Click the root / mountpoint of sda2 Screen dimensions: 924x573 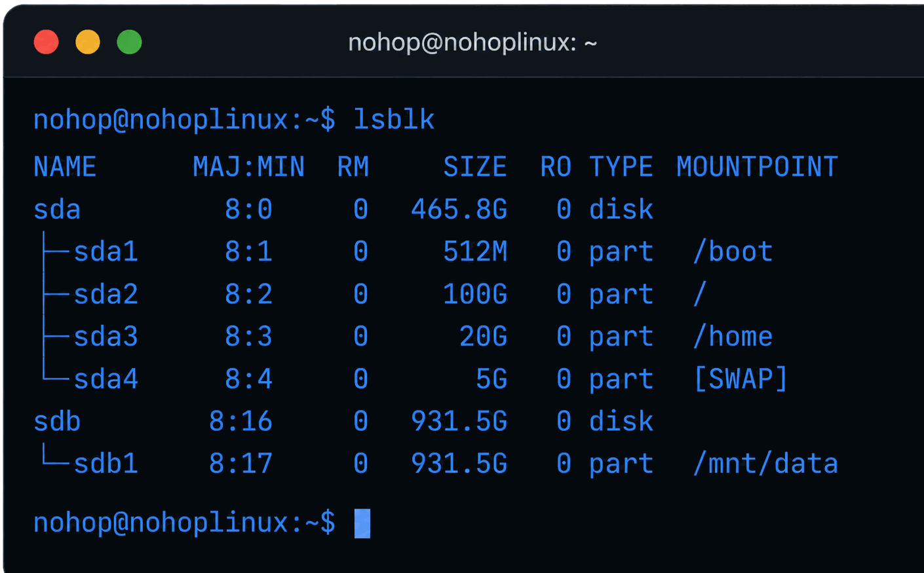(700, 295)
